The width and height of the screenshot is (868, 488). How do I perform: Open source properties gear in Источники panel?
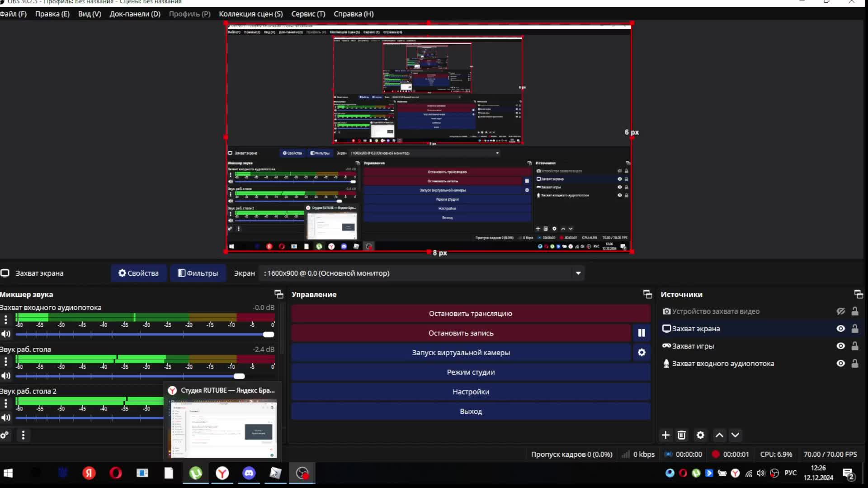700,435
